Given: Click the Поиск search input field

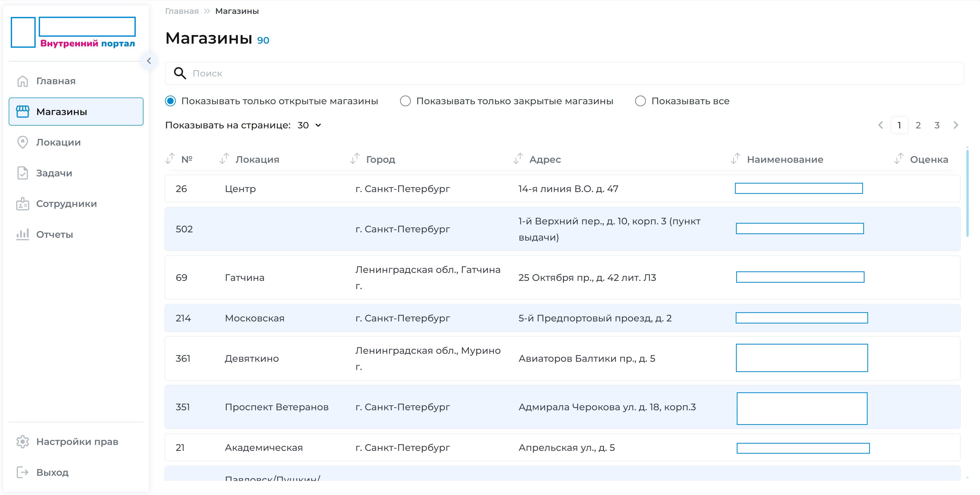Looking at the screenshot, I should 564,73.
